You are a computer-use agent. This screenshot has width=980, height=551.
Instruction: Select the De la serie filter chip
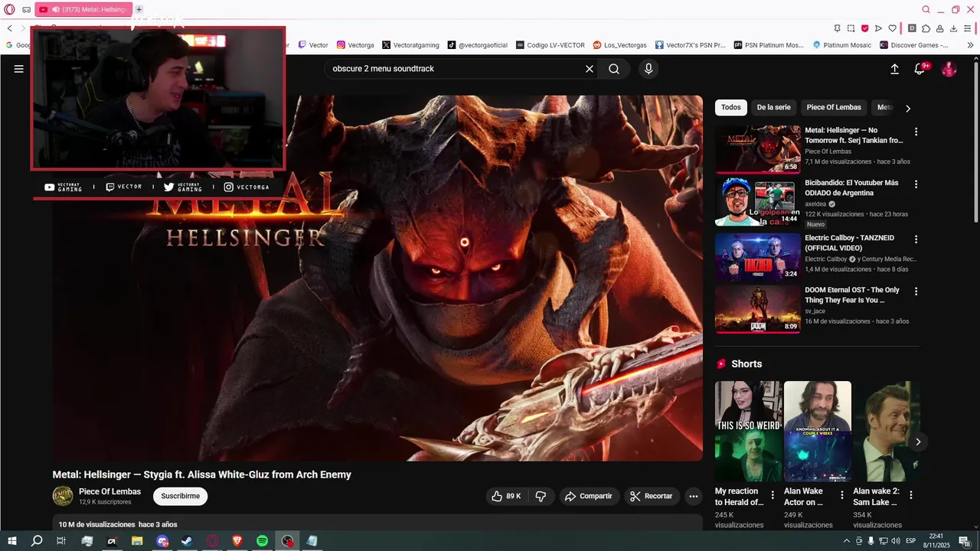[x=773, y=107]
